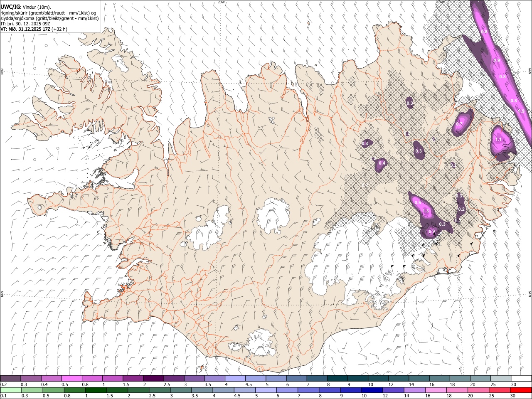Click the 20W longitude label
The width and height of the screenshot is (532, 399).
(222, 2)
